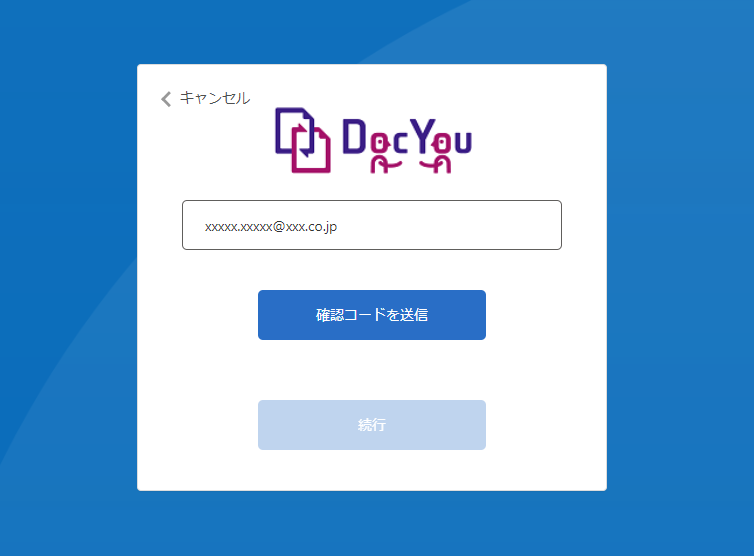Image resolution: width=754 pixels, height=556 pixels.
Task: Click the DocYou overlapping documents logo icon
Action: pyautogui.click(x=302, y=140)
